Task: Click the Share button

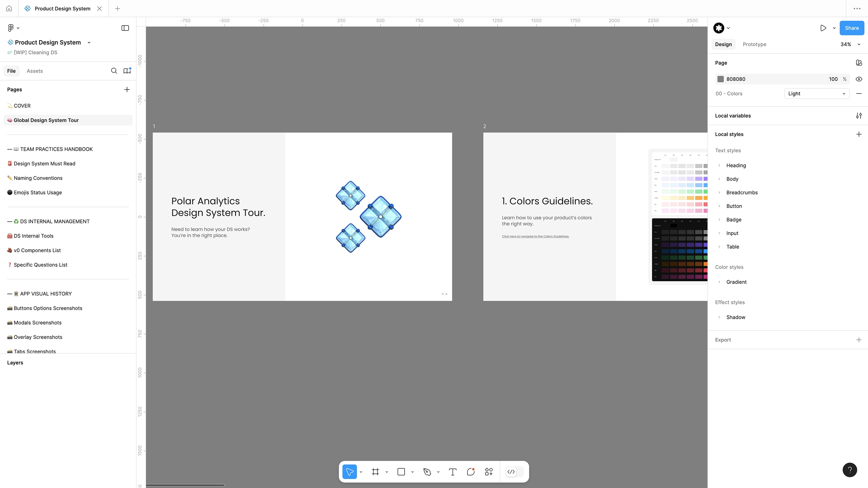Action: click(851, 28)
